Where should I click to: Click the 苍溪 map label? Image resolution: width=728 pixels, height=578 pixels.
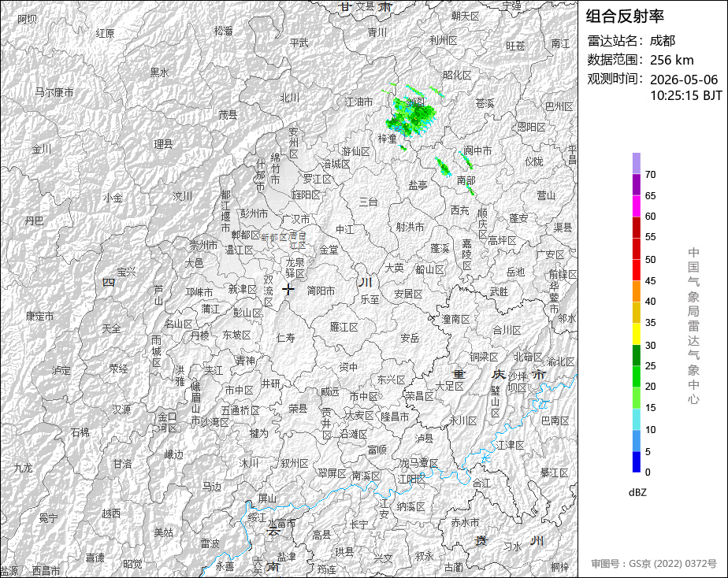(x=485, y=103)
